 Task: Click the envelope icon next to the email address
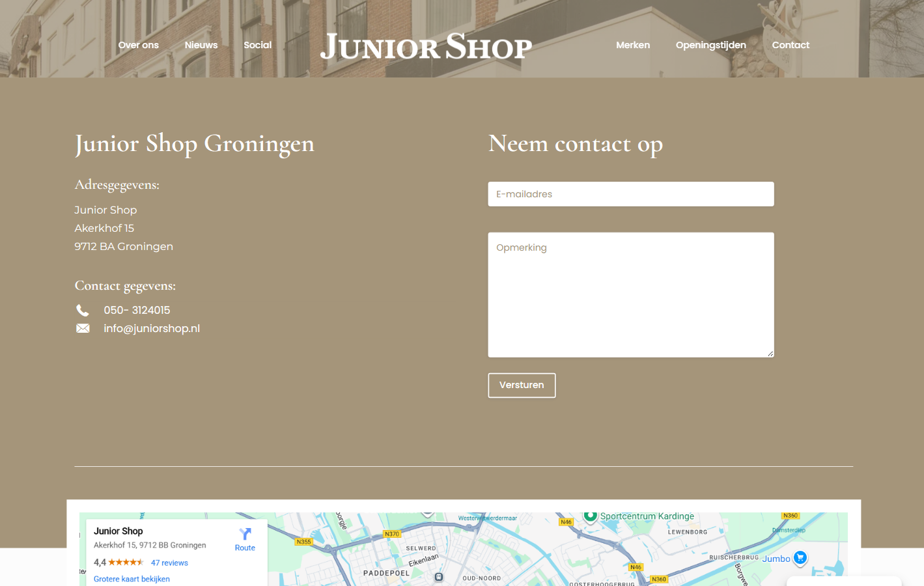pyautogui.click(x=83, y=328)
